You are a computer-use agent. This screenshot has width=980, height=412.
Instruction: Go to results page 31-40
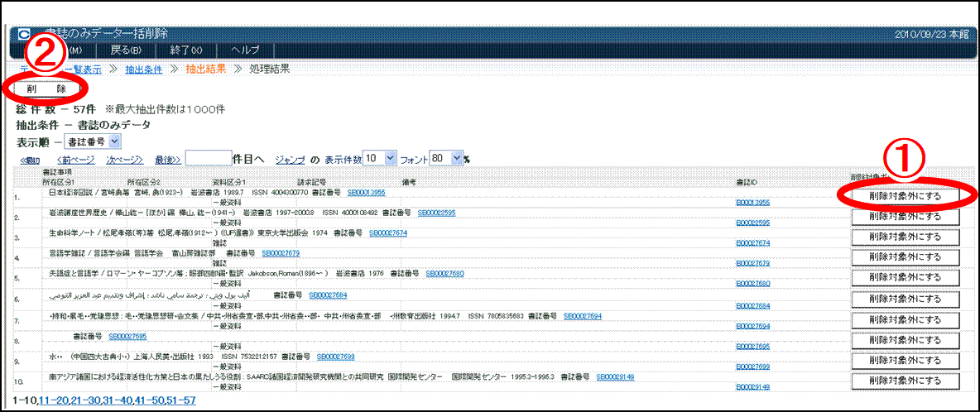117,400
